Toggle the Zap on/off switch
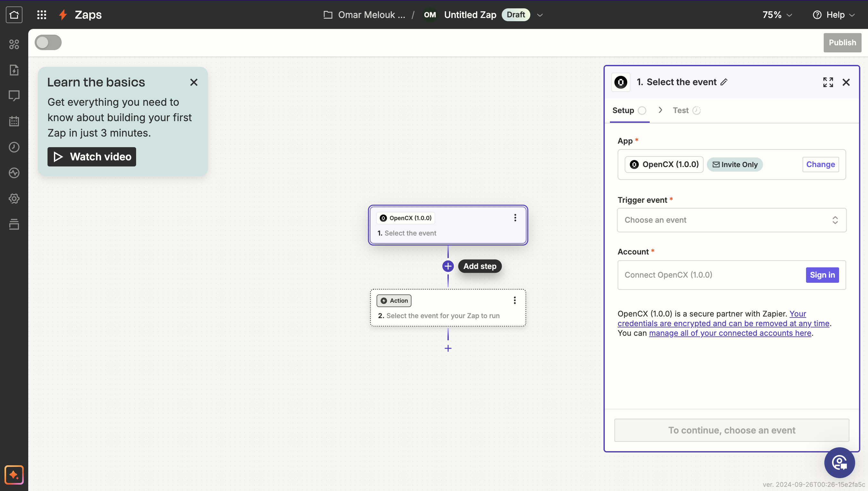Image resolution: width=868 pixels, height=491 pixels. (48, 42)
